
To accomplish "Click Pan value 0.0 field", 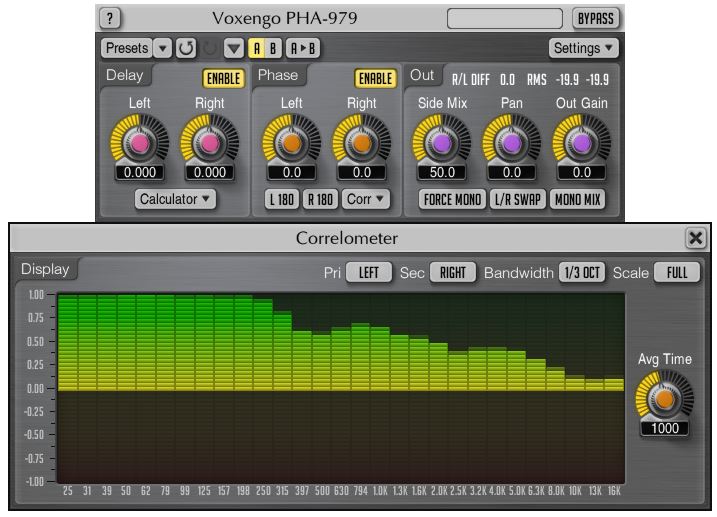I will click(x=512, y=172).
